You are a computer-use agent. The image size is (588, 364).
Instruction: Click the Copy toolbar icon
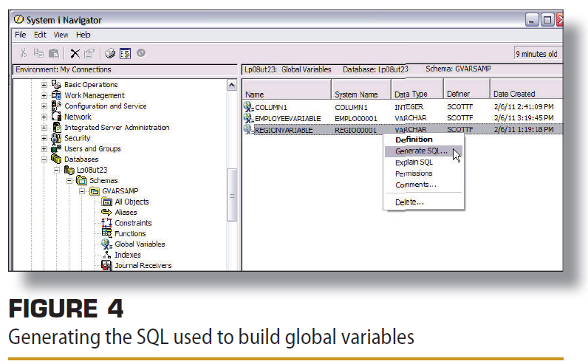click(x=38, y=53)
